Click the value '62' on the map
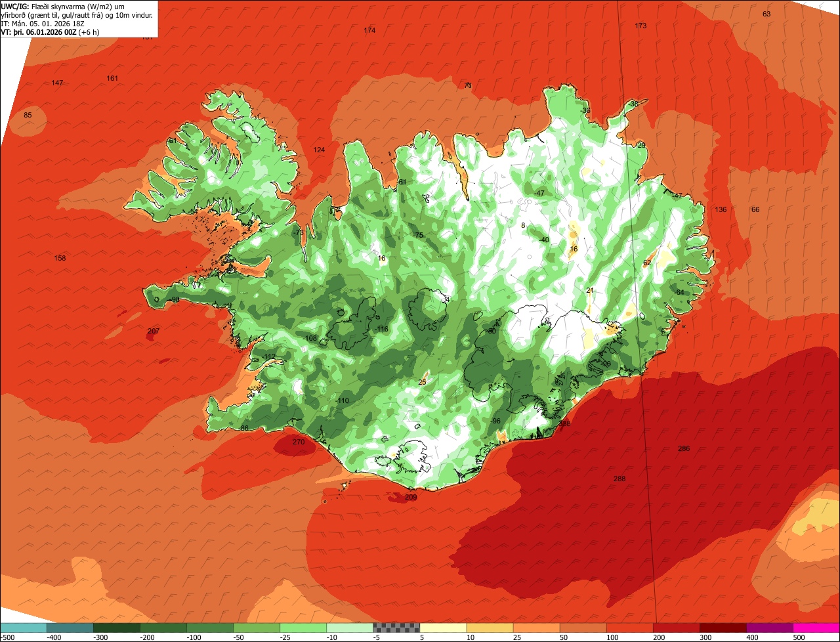Viewport: 840px width, 642px height. 647,263
